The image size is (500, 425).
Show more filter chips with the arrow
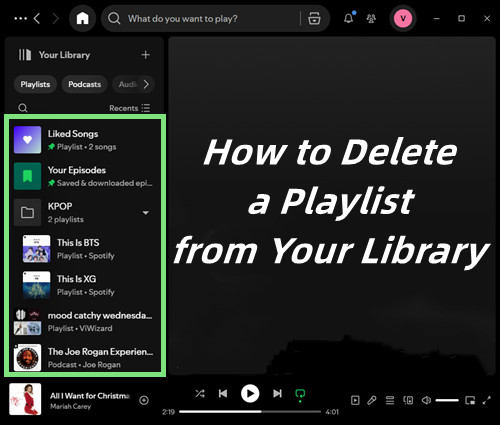point(146,84)
